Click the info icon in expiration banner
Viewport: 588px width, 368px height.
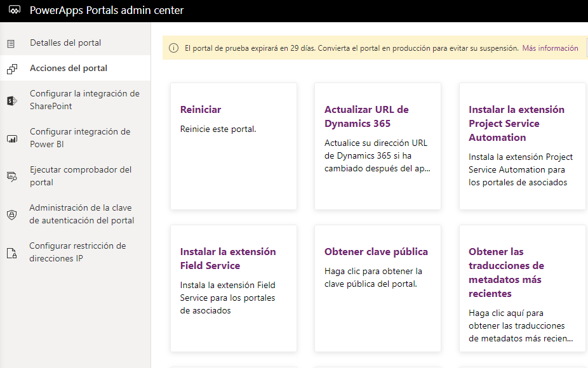173,48
